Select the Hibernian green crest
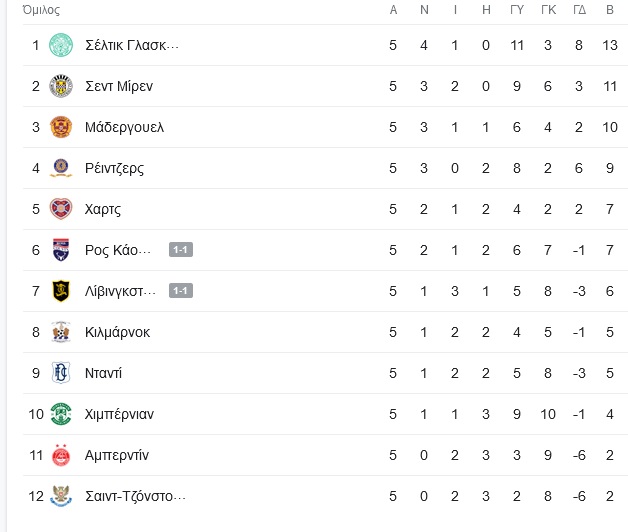 61,414
